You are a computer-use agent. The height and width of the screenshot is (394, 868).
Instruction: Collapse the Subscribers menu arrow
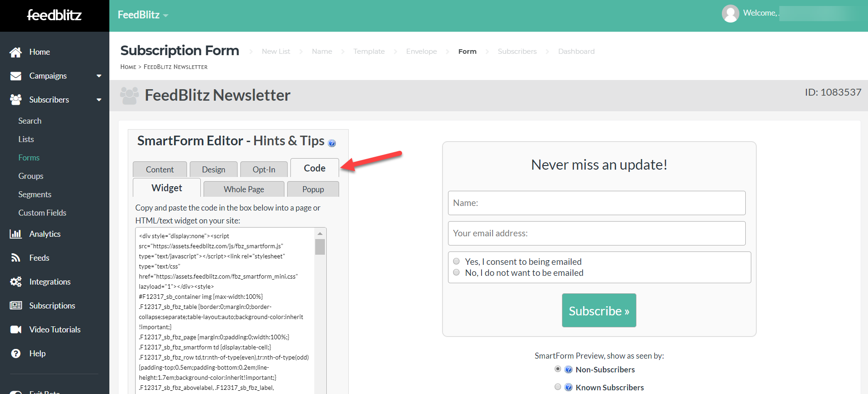click(99, 100)
